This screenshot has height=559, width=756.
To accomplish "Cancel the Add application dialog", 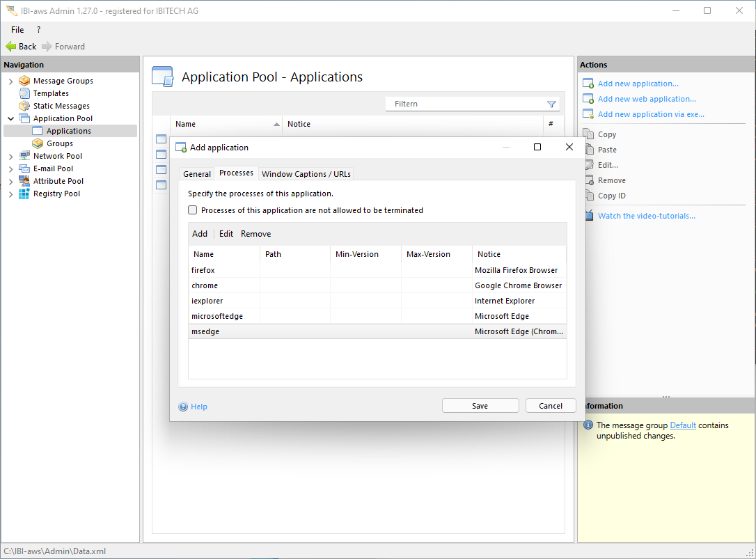I will pyautogui.click(x=550, y=406).
